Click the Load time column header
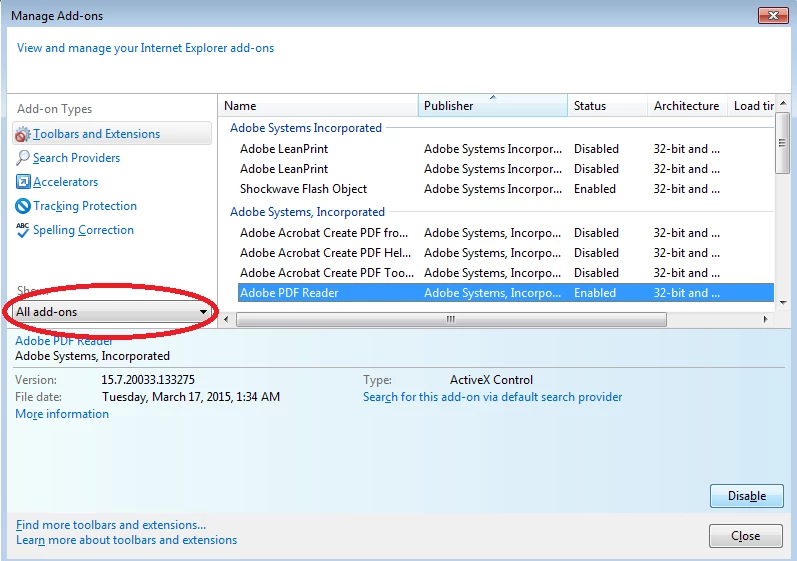Image resolution: width=797 pixels, height=561 pixels. [751, 106]
